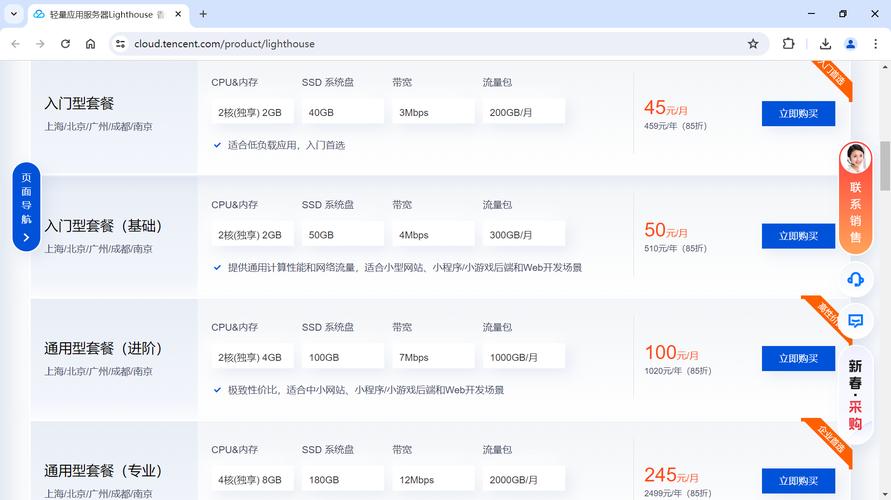891x500 pixels.
Task: Buy the 通用型套餐（进阶）at 100元/月
Action: [798, 358]
